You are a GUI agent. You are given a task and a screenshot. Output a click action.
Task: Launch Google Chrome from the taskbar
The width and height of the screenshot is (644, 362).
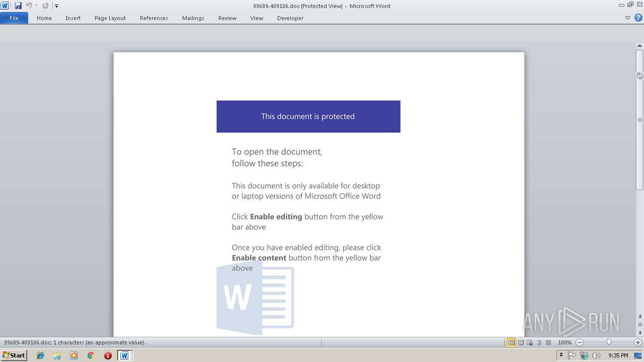(91, 355)
